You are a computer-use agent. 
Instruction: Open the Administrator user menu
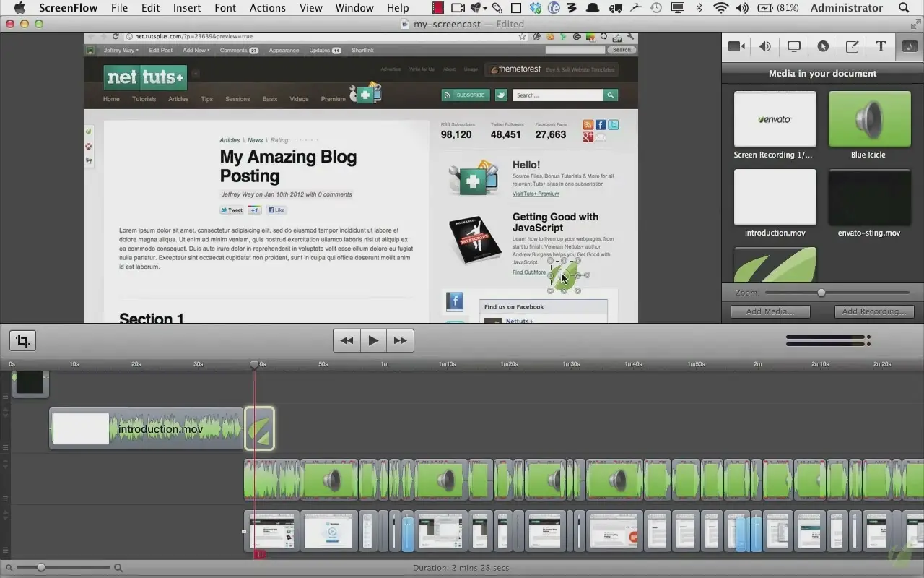click(x=847, y=8)
